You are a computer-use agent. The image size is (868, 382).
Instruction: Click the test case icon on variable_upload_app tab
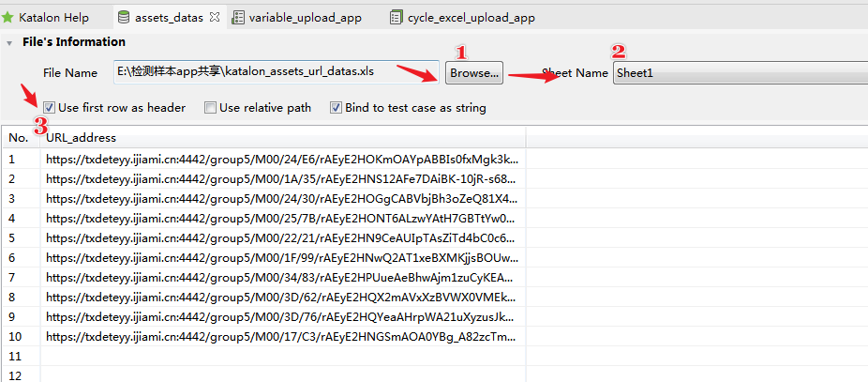click(237, 18)
